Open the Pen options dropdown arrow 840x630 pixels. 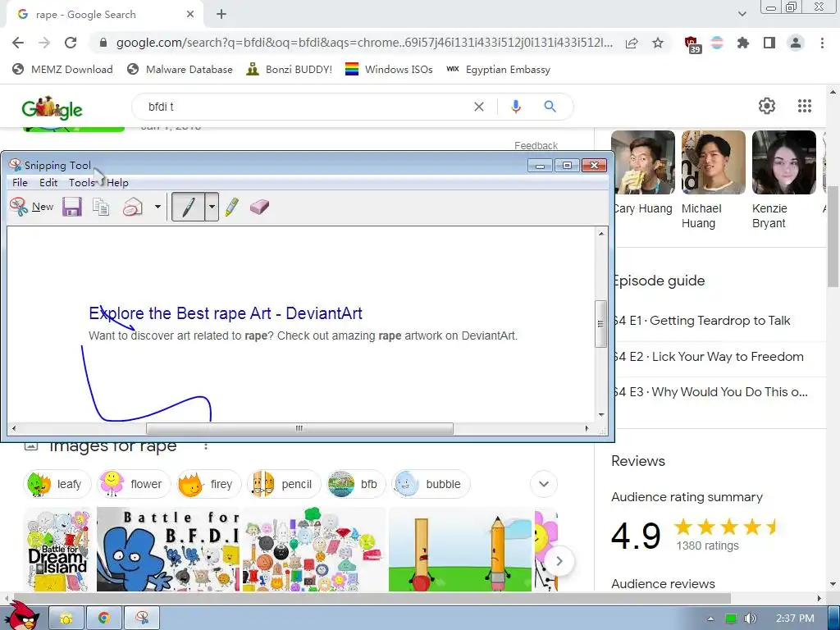coord(212,207)
